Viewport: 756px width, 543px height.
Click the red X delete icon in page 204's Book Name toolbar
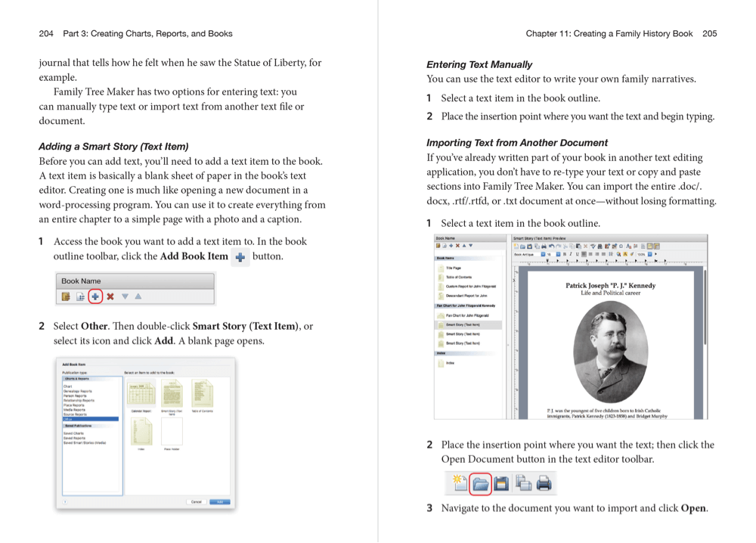110,296
